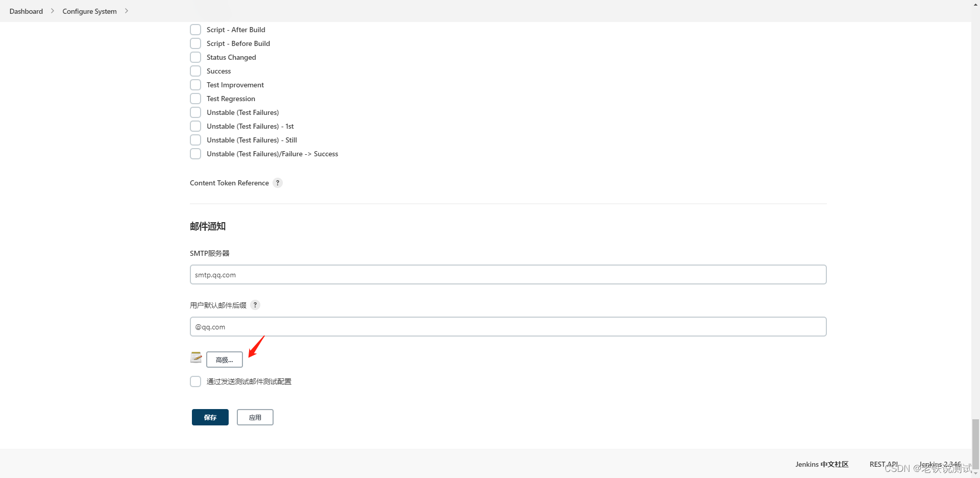The width and height of the screenshot is (980, 478).
Task: Open help for 用户默认邮件后缀 field
Action: click(255, 305)
